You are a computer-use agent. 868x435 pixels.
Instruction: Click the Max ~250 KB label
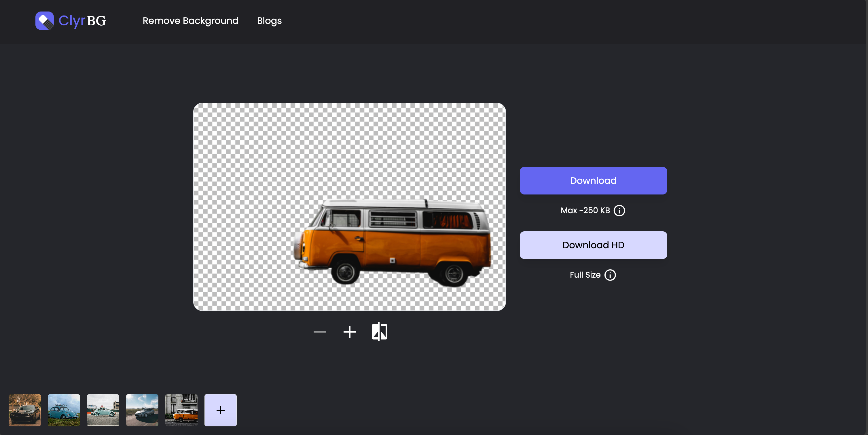[x=585, y=210]
